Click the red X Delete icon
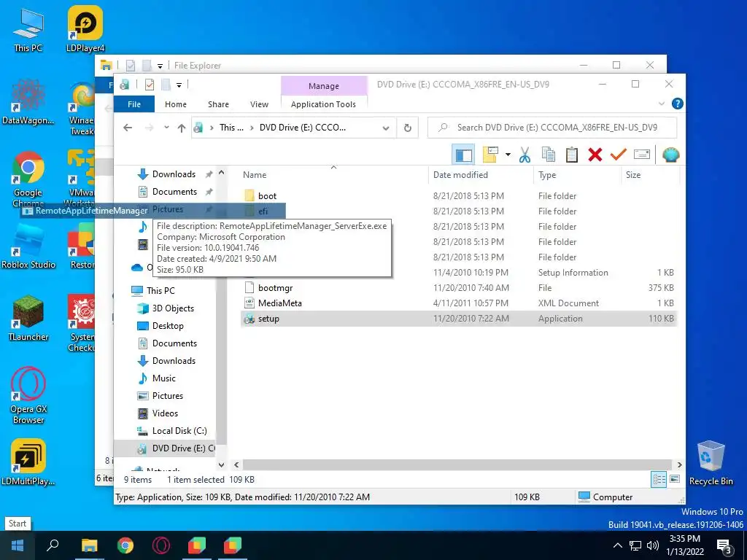The width and height of the screenshot is (747, 560). [x=595, y=155]
